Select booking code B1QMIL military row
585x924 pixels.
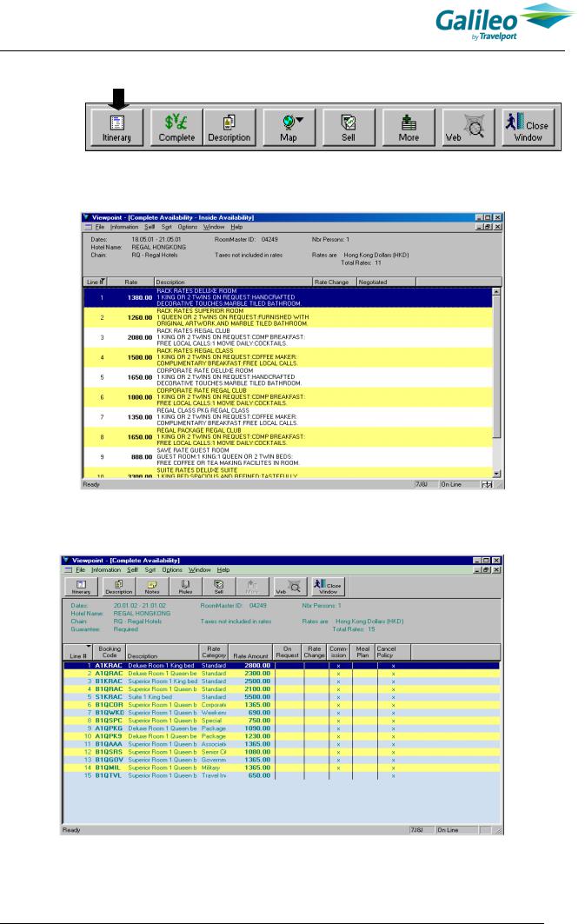click(282, 768)
